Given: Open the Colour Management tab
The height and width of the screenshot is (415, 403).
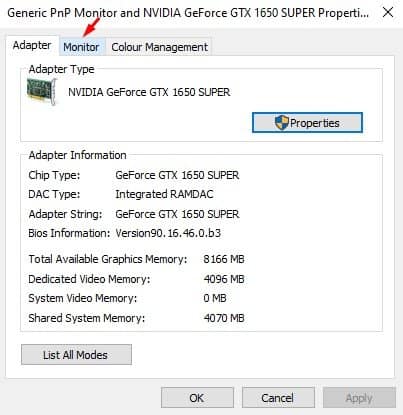Looking at the screenshot, I should pos(159,47).
